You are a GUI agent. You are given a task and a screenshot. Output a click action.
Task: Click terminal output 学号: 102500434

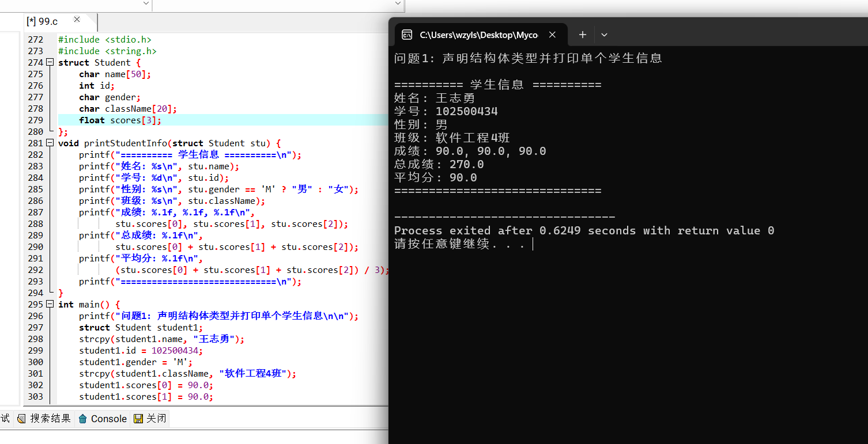pos(446,111)
